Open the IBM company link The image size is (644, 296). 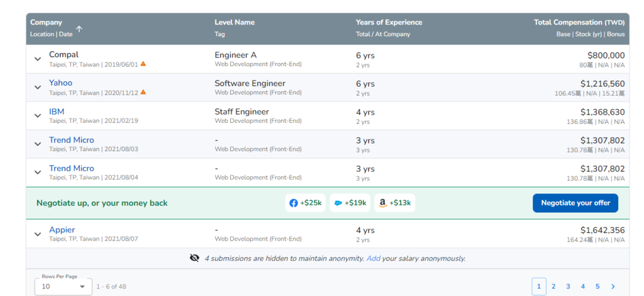point(57,111)
